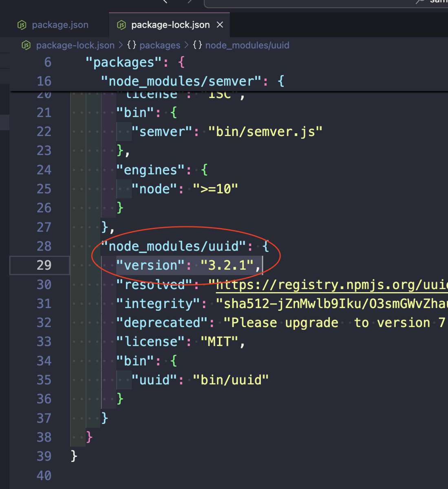The image size is (448, 489).
Task: Switch to the package.json tab
Action: click(x=60, y=25)
